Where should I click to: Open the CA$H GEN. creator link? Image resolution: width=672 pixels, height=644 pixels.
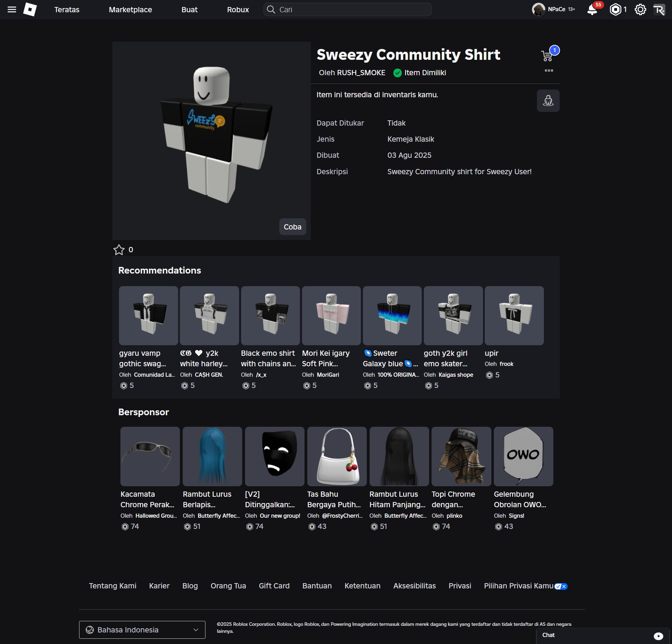209,375
